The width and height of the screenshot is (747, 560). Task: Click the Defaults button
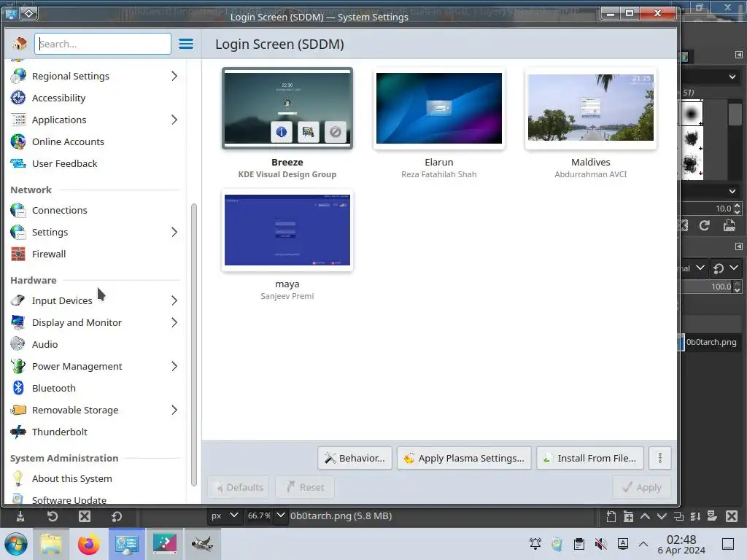tap(239, 487)
